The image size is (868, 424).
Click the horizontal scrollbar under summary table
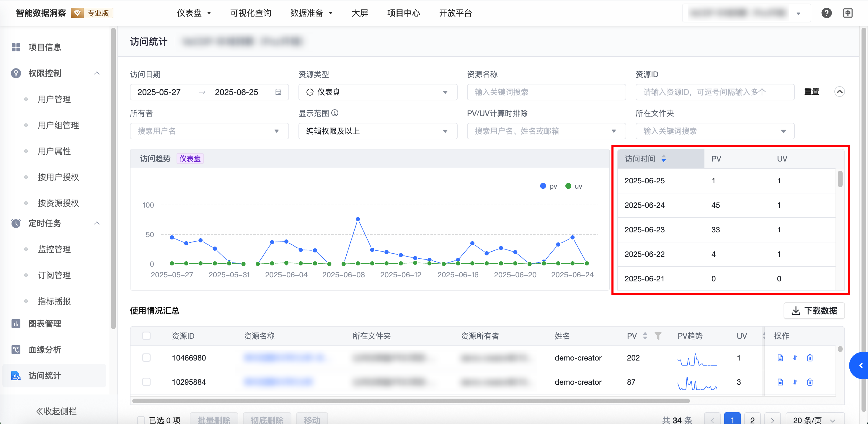pos(411,401)
